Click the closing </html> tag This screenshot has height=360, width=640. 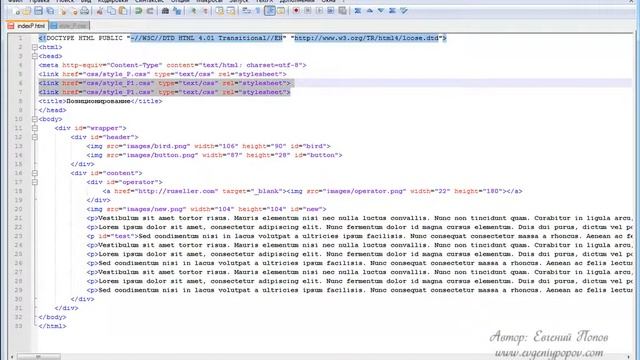pyautogui.click(x=52, y=326)
